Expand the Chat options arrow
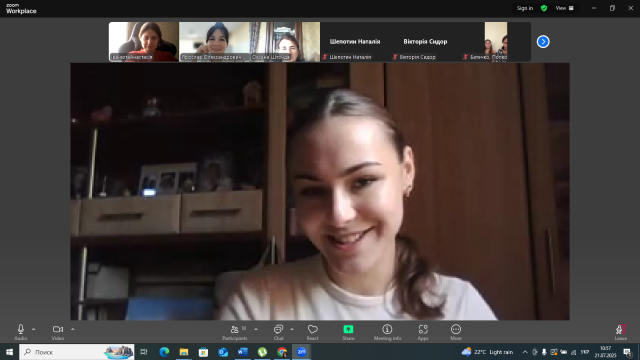 point(292,329)
